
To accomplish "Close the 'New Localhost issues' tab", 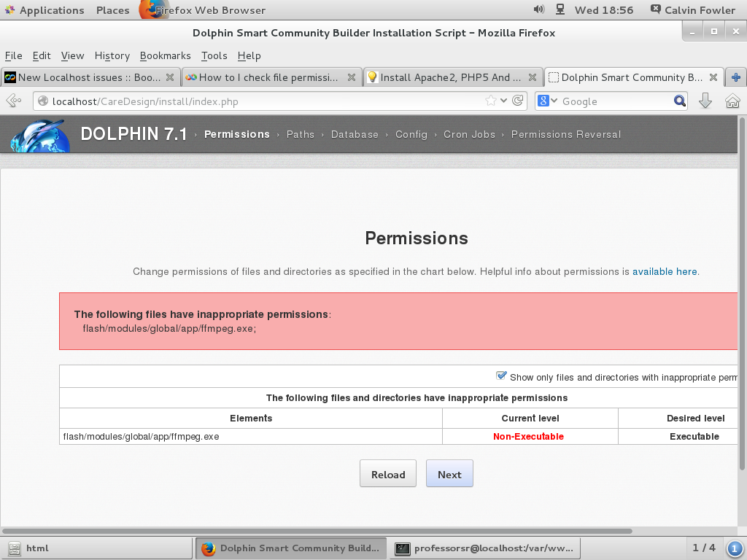I will (170, 77).
